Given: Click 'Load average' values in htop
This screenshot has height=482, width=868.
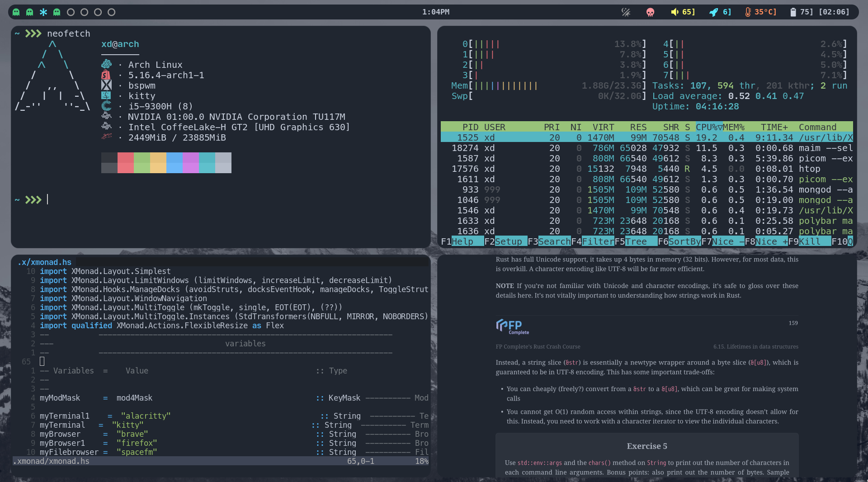Looking at the screenshot, I should point(766,96).
